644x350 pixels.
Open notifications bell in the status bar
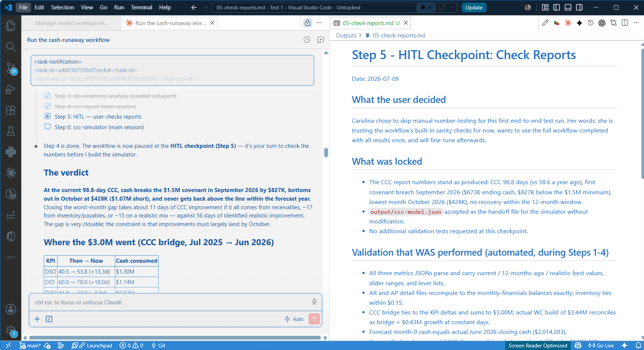[x=638, y=346]
